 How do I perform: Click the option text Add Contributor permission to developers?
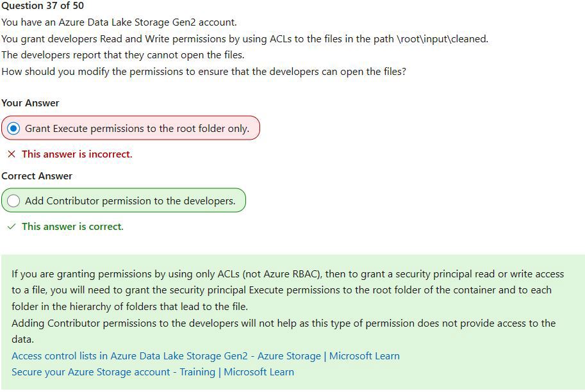[x=130, y=201]
